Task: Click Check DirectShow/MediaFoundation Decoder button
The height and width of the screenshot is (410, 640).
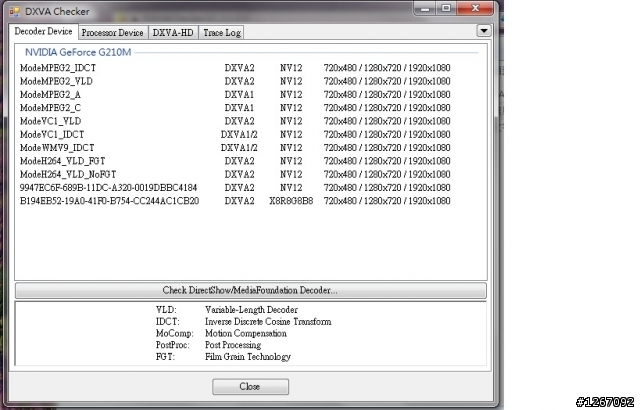Action: coord(251,290)
